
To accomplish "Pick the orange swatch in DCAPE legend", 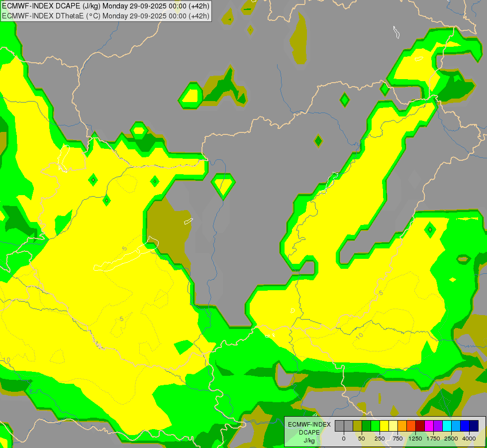I will click(402, 426).
